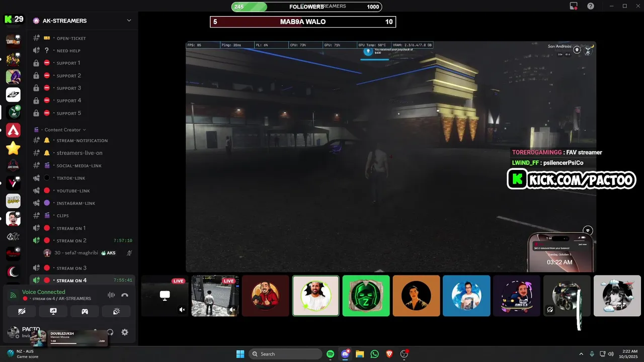Open the CLIPS channel
Image resolution: width=644 pixels, height=362 pixels.
point(83,216)
